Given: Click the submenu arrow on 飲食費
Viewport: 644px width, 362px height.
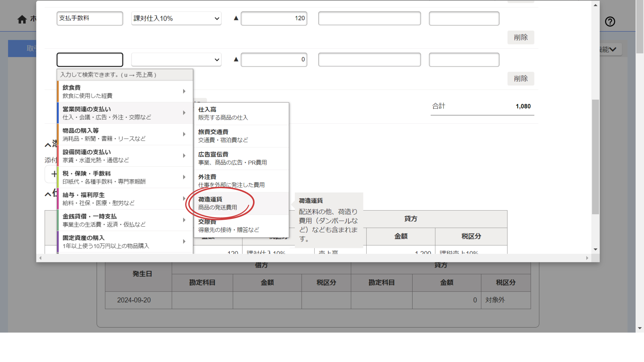Looking at the screenshot, I should pos(184,91).
